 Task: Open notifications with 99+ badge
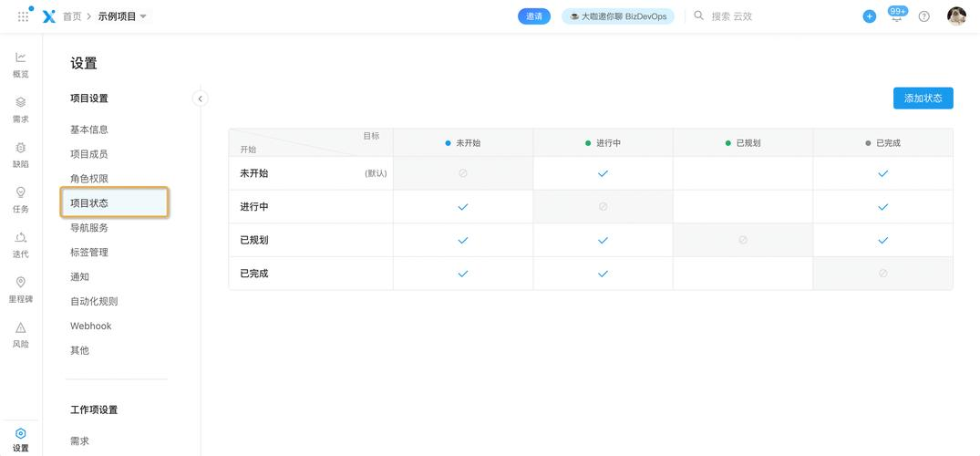[898, 15]
